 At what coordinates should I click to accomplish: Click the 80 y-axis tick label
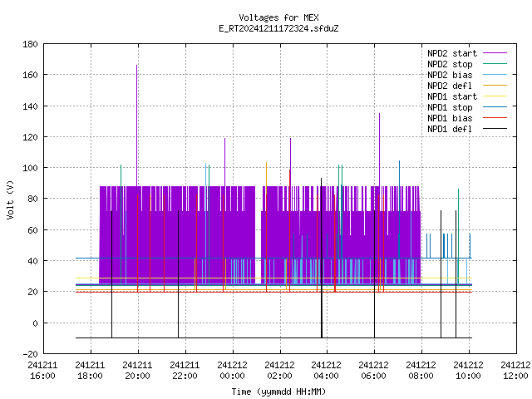pyautogui.click(x=32, y=199)
